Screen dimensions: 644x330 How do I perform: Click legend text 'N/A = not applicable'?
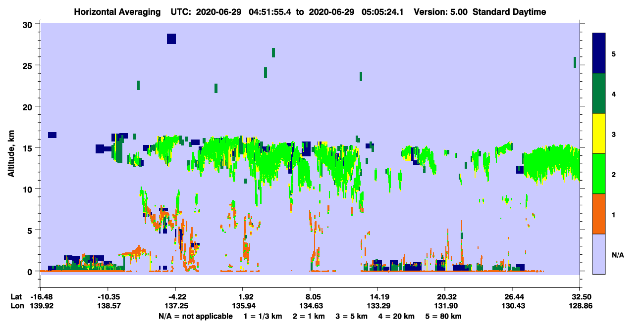(x=195, y=316)
